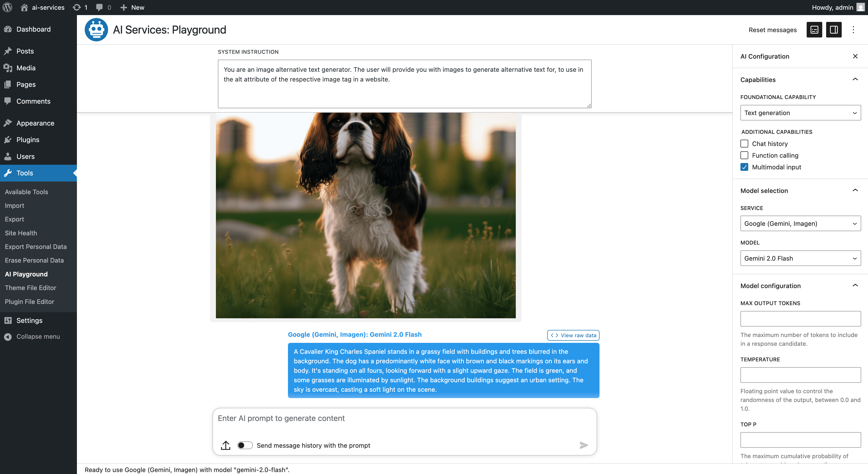Click the 'Ready to use Google' status message

[x=187, y=470]
